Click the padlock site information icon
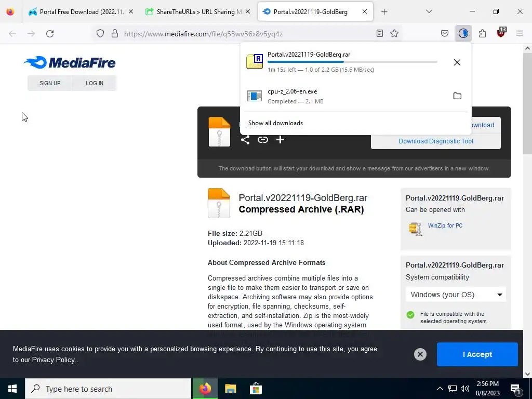This screenshot has height=399, width=532. pyautogui.click(x=115, y=33)
